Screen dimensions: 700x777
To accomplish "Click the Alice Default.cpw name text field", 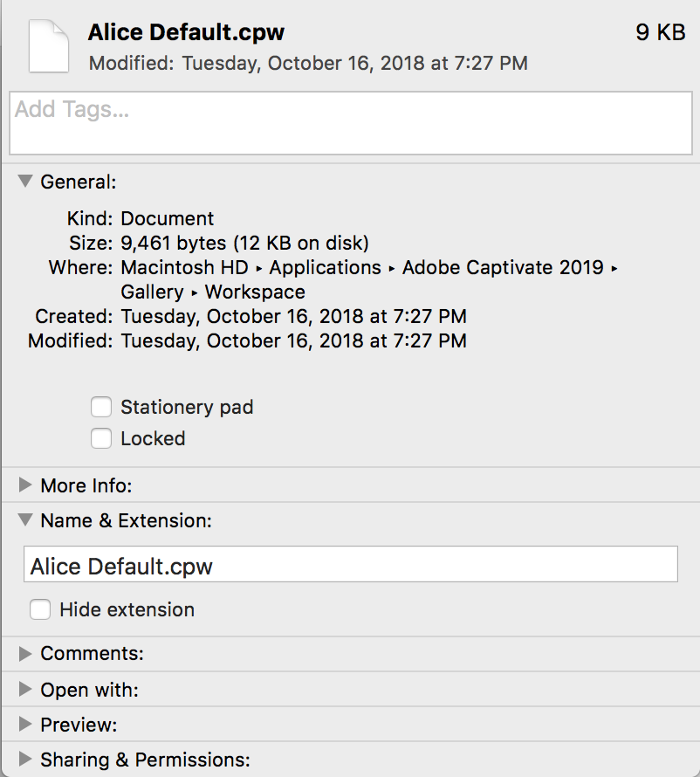I will point(350,566).
